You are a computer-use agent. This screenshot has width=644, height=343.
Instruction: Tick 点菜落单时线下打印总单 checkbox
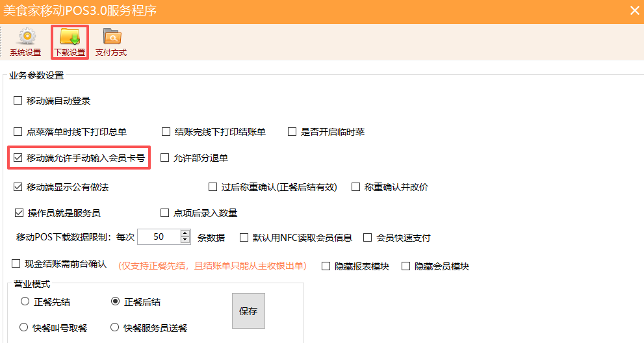click(18, 132)
